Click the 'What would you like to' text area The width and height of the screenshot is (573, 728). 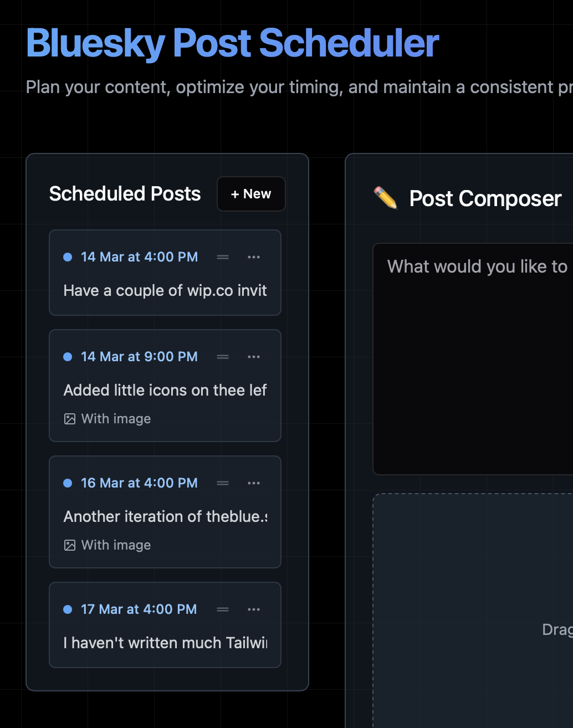pyautogui.click(x=473, y=358)
